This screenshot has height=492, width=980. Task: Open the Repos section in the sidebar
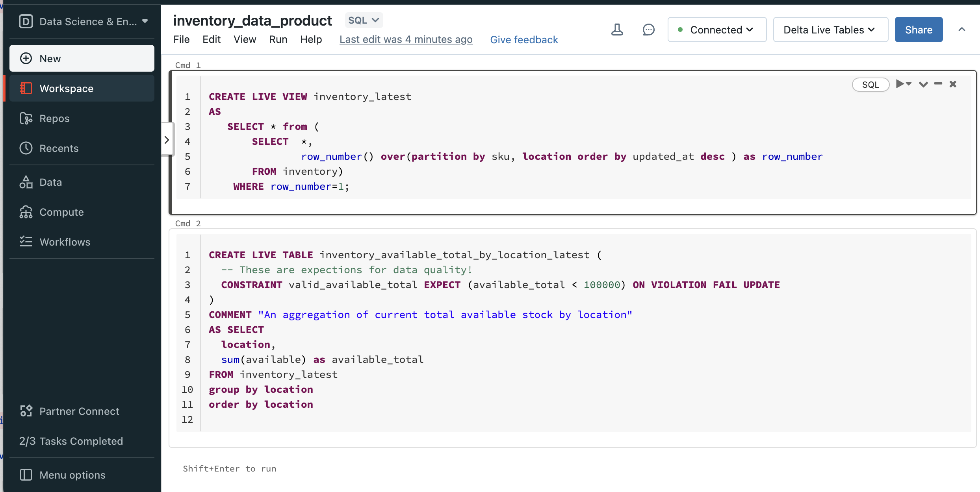pyautogui.click(x=55, y=118)
